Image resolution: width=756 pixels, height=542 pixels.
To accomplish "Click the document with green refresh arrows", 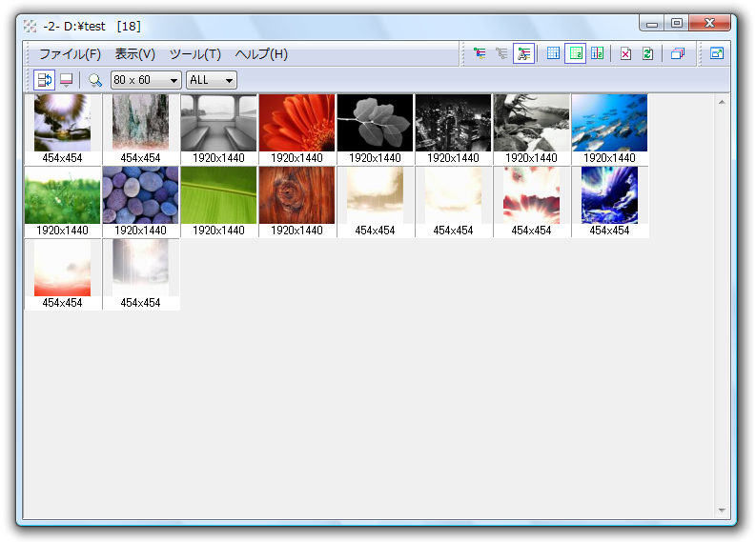I will [x=648, y=53].
